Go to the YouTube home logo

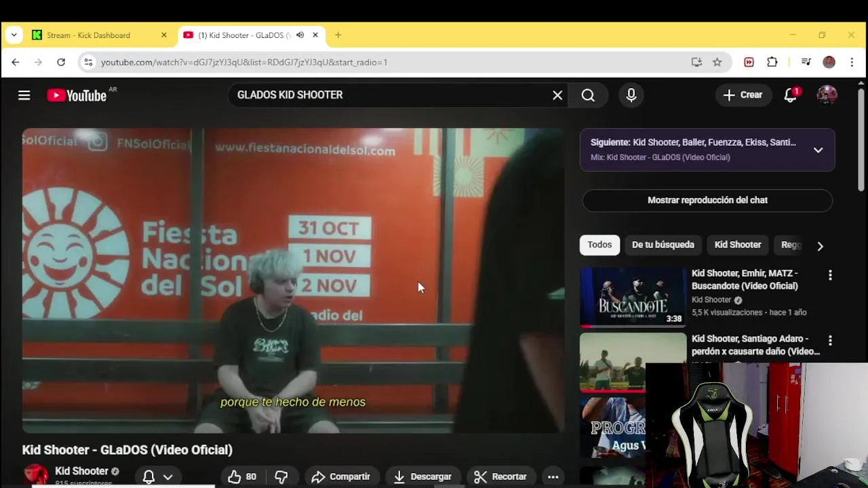pos(77,96)
